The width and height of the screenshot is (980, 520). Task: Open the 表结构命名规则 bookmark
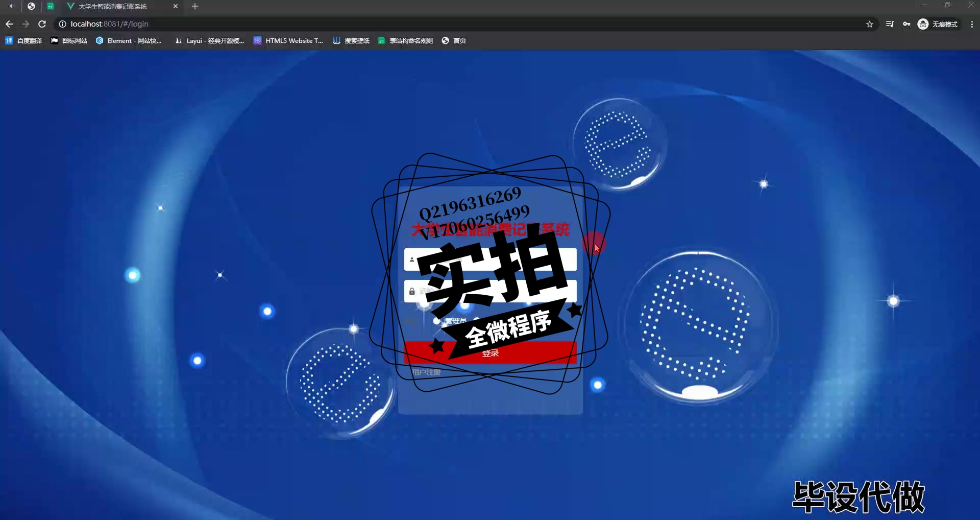(405, 40)
